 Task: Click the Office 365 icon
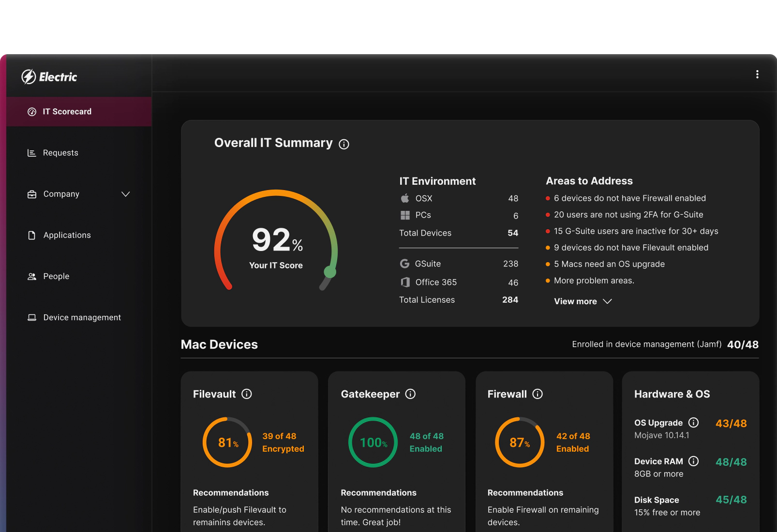click(x=404, y=282)
